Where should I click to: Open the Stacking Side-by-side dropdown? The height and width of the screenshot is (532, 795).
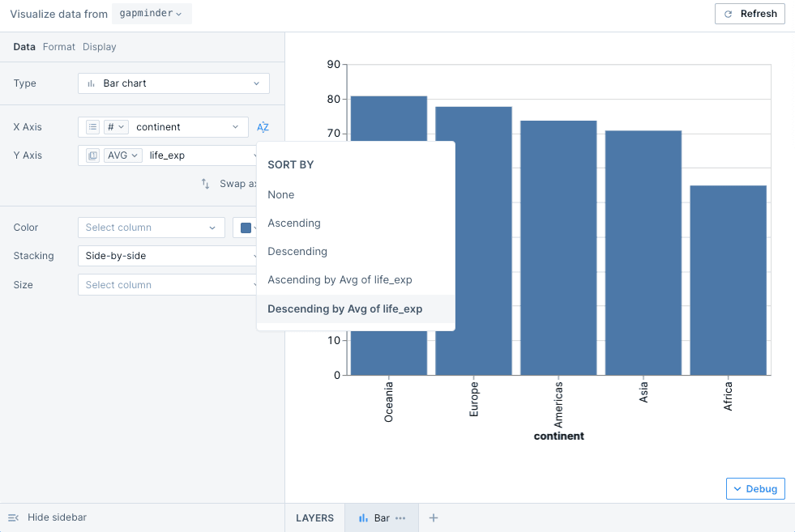[168, 256]
